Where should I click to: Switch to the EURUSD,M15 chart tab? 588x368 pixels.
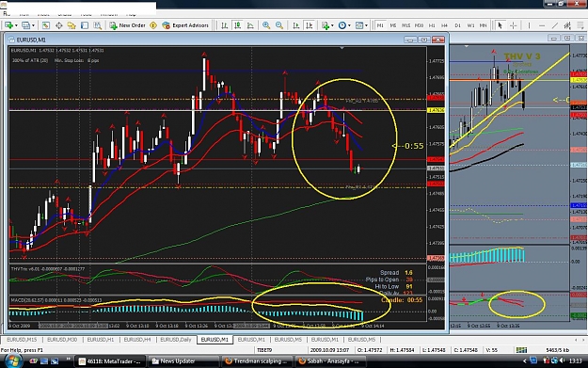pyautogui.click(x=22, y=340)
